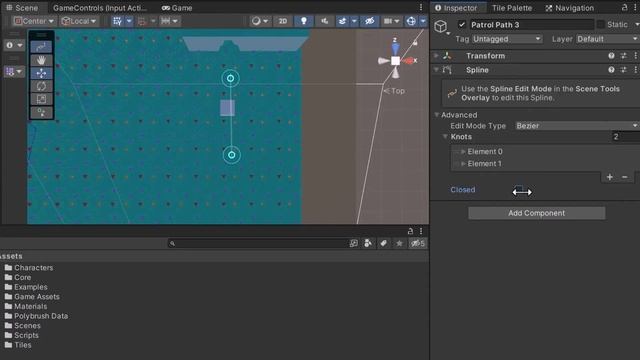Select the Rotate tool
This screenshot has width=640, height=360.
tap(41, 87)
